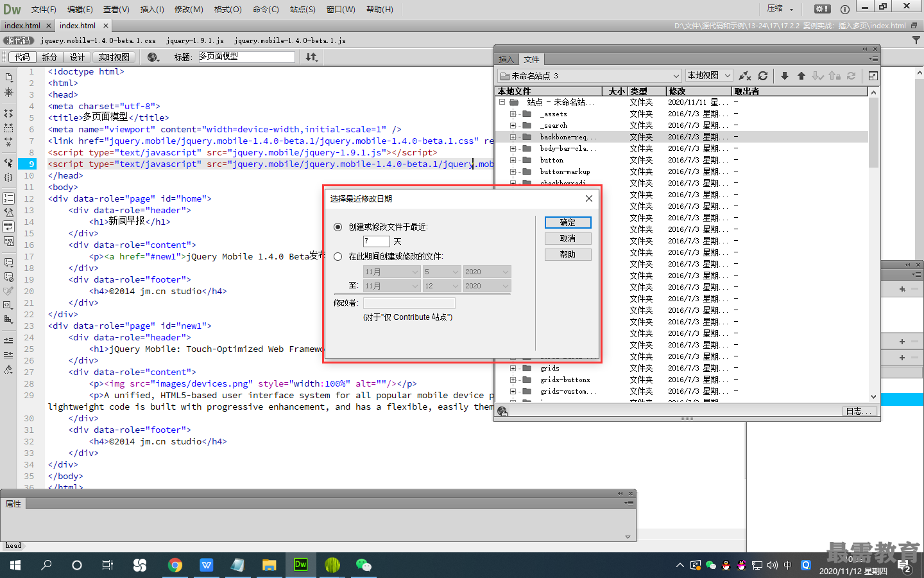
Task: Click the expand Files panel icon
Action: coord(873,76)
